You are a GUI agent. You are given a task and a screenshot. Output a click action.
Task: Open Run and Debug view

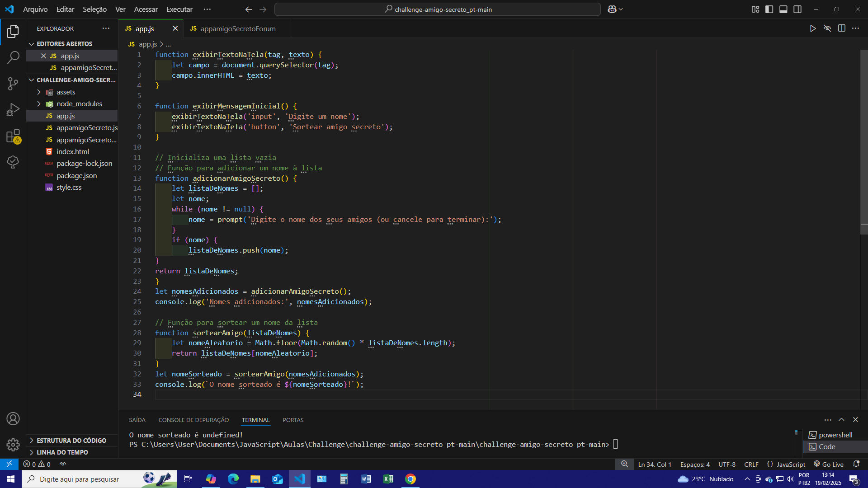pyautogui.click(x=13, y=110)
